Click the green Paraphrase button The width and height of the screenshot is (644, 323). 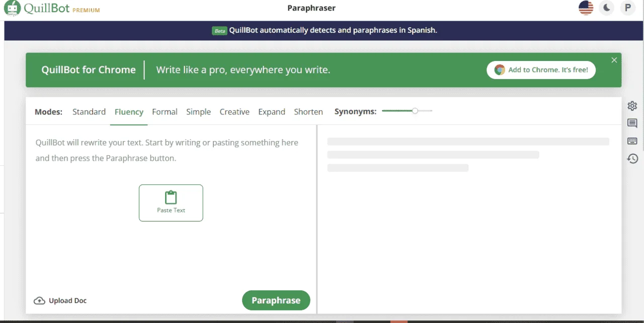tap(276, 300)
